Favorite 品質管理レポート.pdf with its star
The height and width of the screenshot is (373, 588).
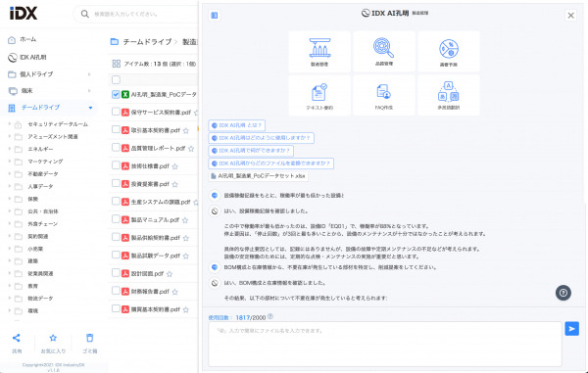coord(191,149)
